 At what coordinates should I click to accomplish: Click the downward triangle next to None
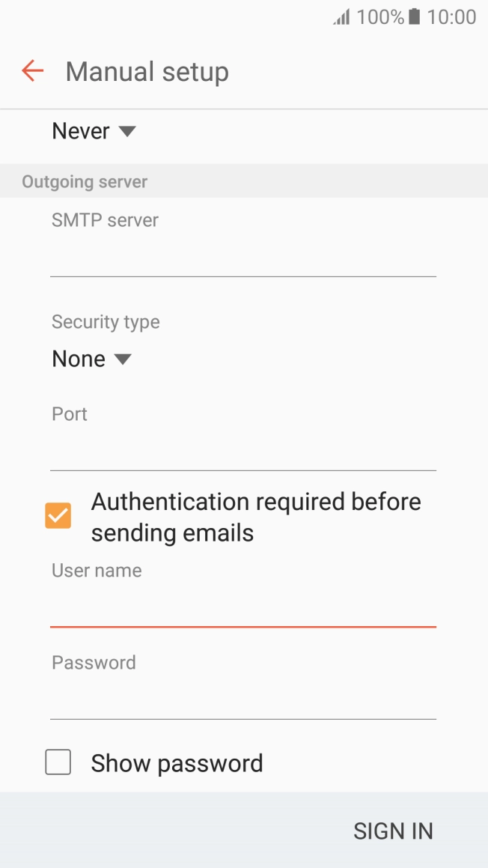pos(122,359)
